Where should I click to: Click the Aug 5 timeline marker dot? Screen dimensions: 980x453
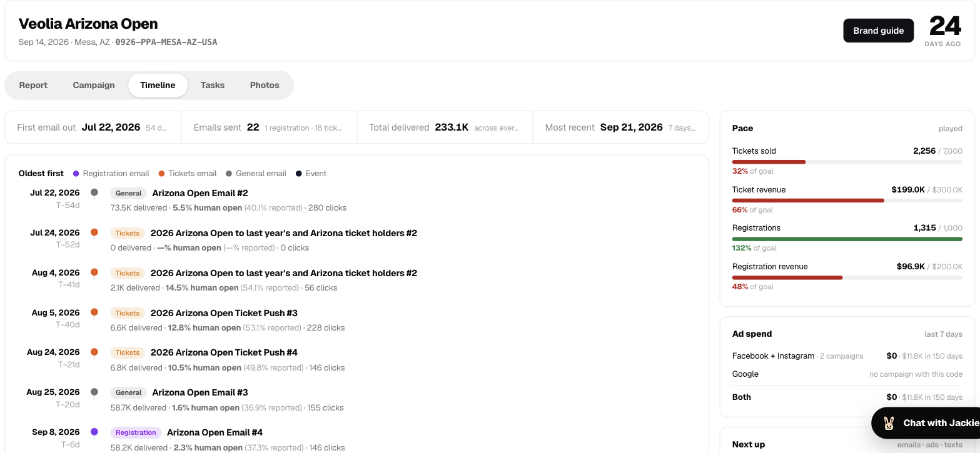click(94, 312)
